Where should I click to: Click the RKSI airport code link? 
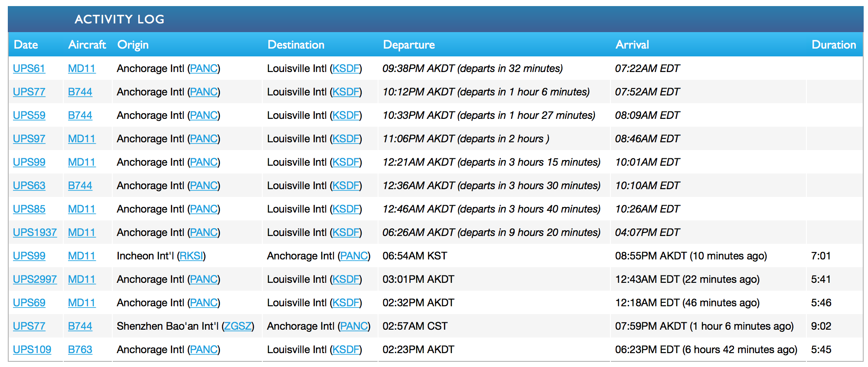191,256
